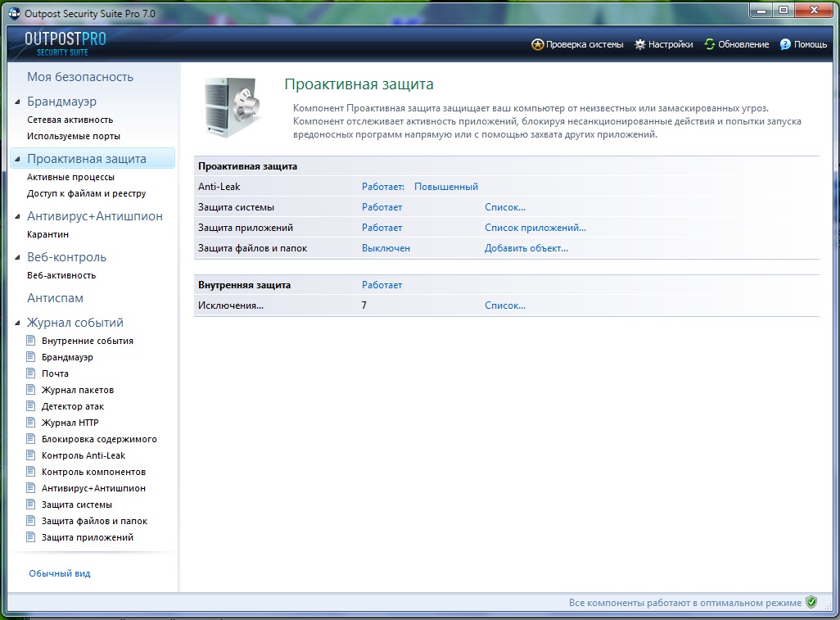Screen dimensions: 840x620
Task: Click the Помощь question mark icon
Action: tap(785, 44)
